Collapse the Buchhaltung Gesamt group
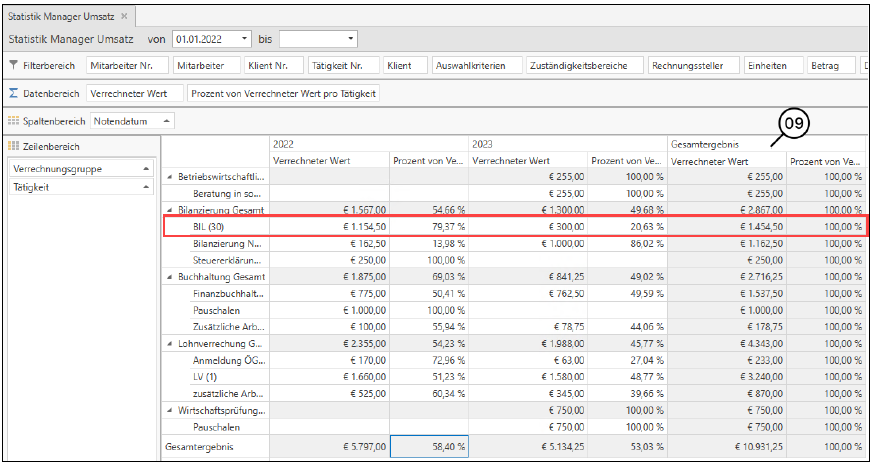The height and width of the screenshot is (463, 873). click(x=168, y=277)
